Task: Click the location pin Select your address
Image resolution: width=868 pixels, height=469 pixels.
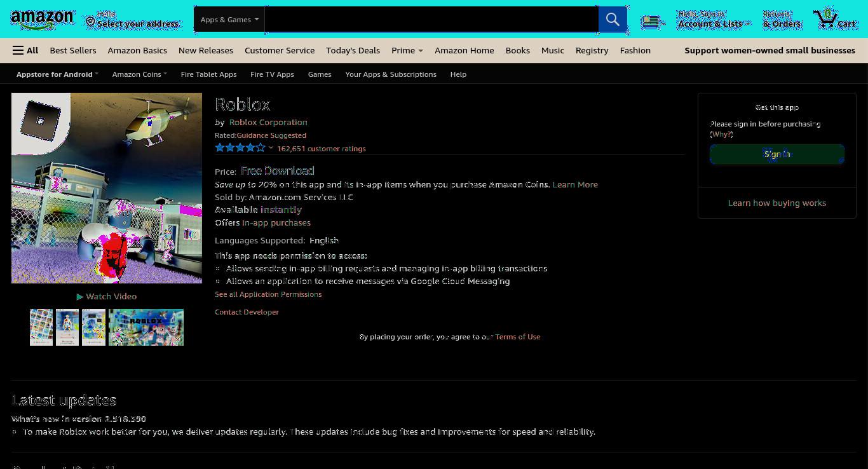Action: coord(133,19)
